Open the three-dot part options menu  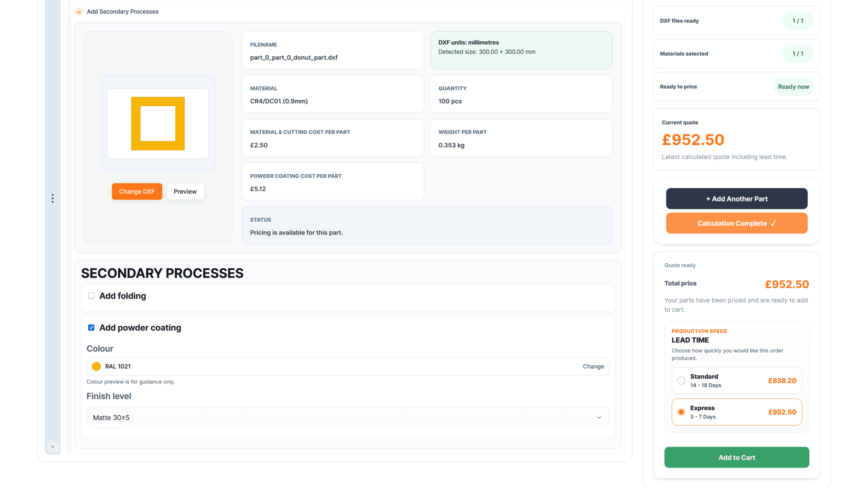53,198
